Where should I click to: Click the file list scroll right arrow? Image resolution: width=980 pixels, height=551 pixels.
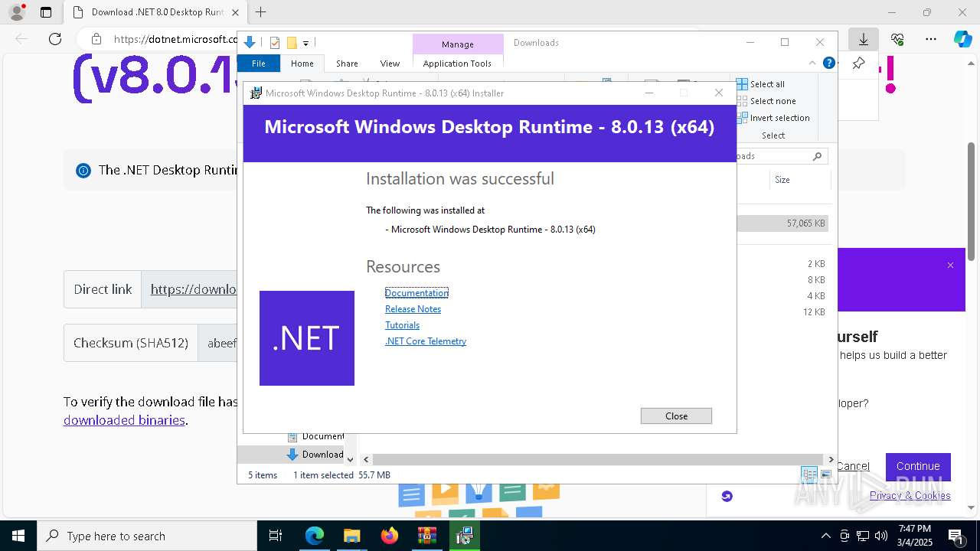pyautogui.click(x=831, y=459)
